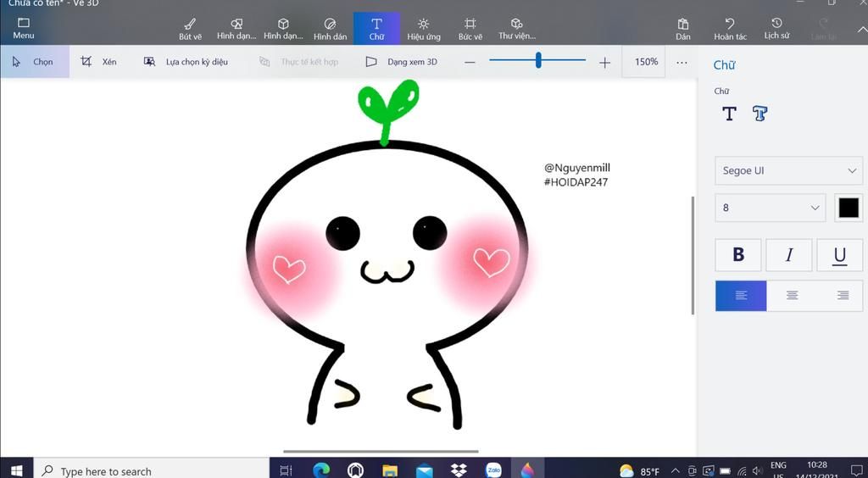Activate the Chọn select tool
This screenshot has height=478, width=868.
pos(34,61)
